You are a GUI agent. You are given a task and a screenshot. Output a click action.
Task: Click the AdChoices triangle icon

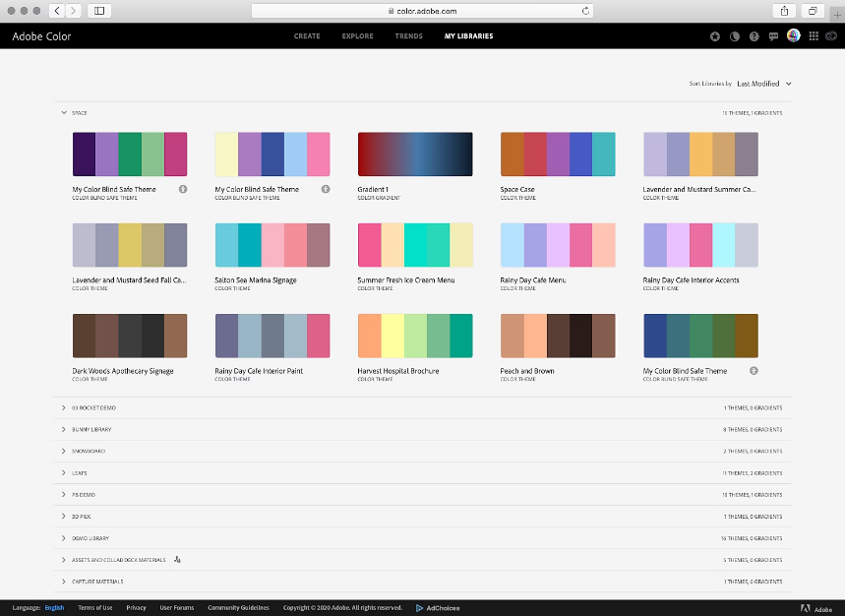[419, 608]
